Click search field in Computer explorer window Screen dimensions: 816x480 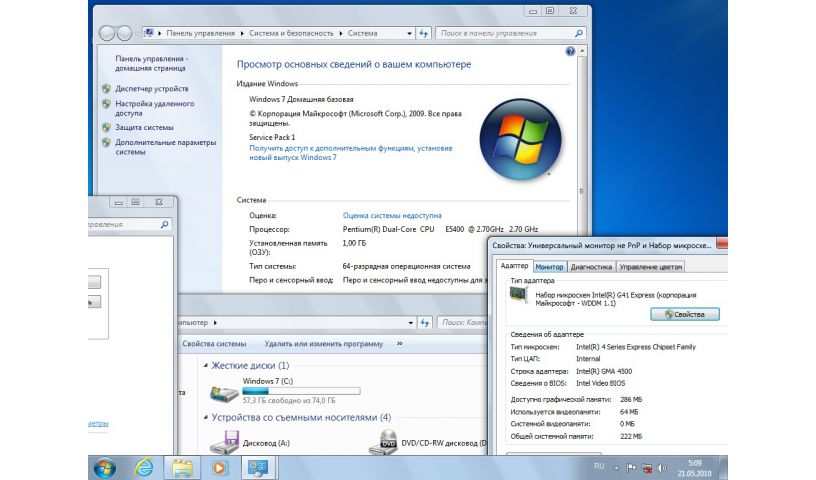tap(463, 323)
